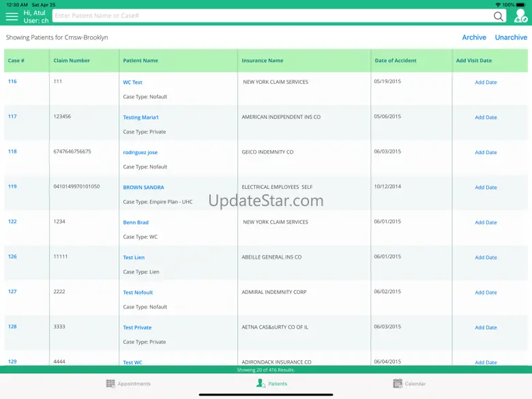Open the Unarchive link
Viewport: 532px width, 399px height.
(x=511, y=38)
